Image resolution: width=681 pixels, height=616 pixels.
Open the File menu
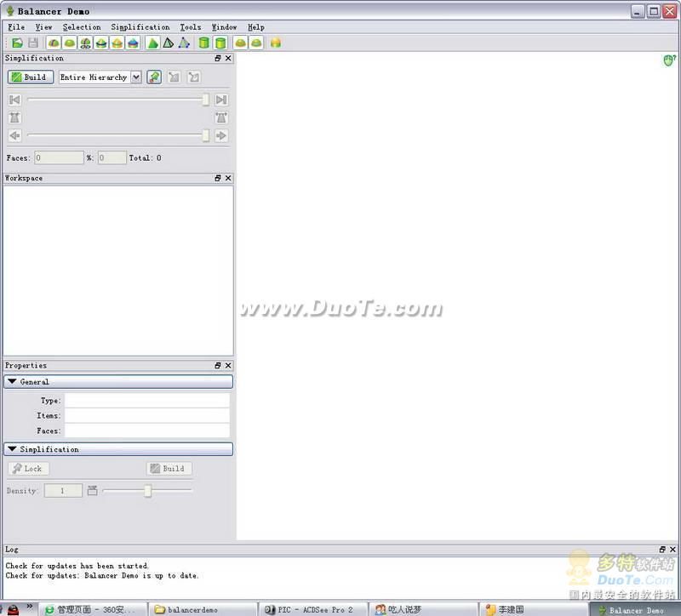click(16, 27)
